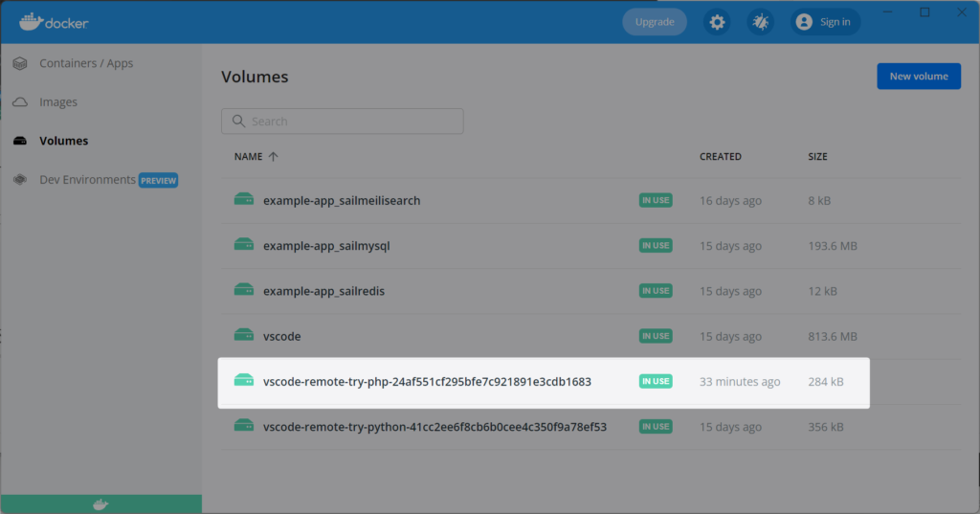Click the Dev Environments sidebar icon
Screen dimensions: 980x514
click(x=20, y=179)
